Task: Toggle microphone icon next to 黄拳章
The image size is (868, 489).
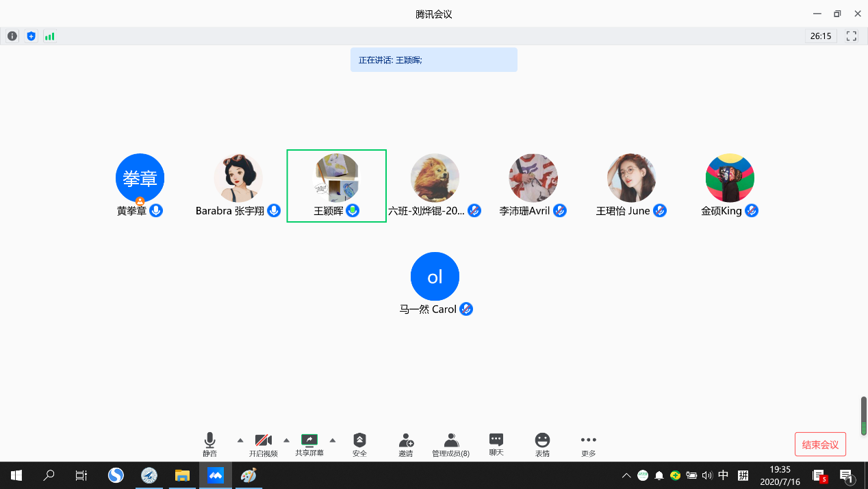Action: (156, 211)
